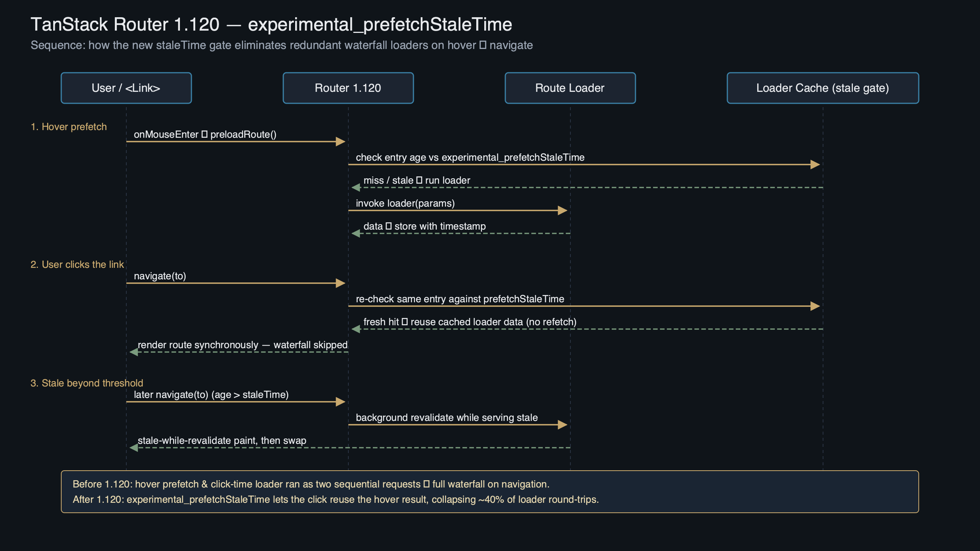Click the navigate(to) arrow
This screenshot has width=980, height=551.
pyautogui.click(x=235, y=283)
